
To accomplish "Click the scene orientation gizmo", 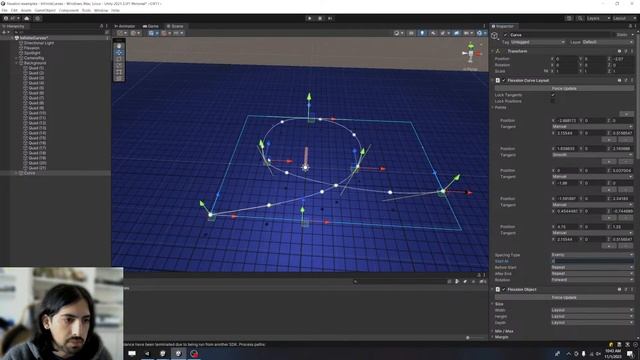I will click(x=471, y=53).
